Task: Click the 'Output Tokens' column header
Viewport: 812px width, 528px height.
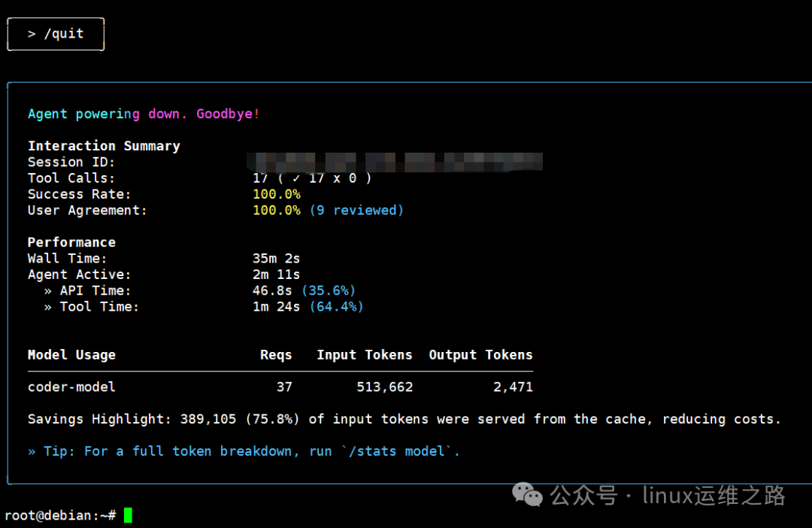Action: (x=480, y=355)
